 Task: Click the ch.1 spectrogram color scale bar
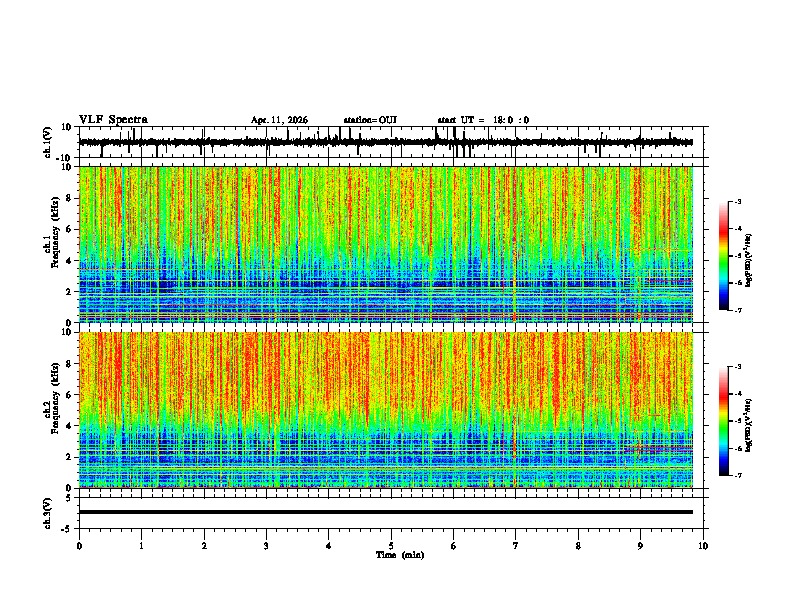tap(723, 256)
